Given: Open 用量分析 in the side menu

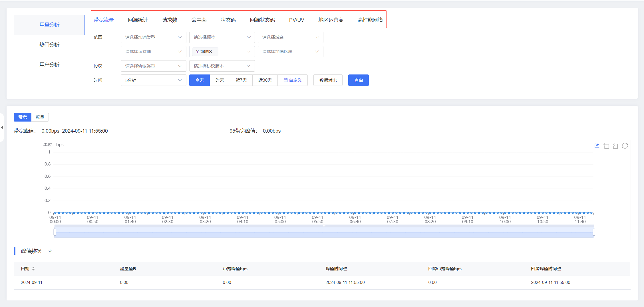Looking at the screenshot, I should (x=49, y=25).
